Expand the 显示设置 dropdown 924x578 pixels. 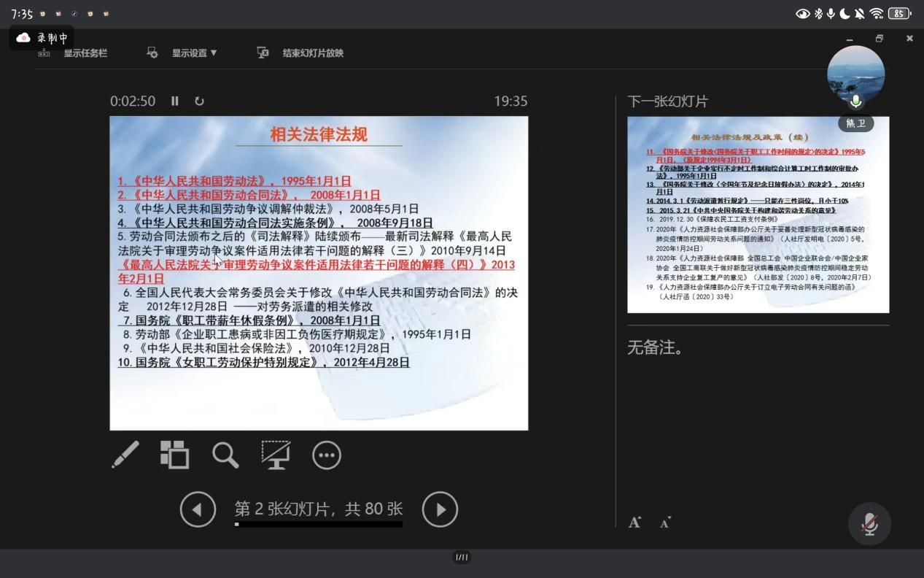pos(193,53)
